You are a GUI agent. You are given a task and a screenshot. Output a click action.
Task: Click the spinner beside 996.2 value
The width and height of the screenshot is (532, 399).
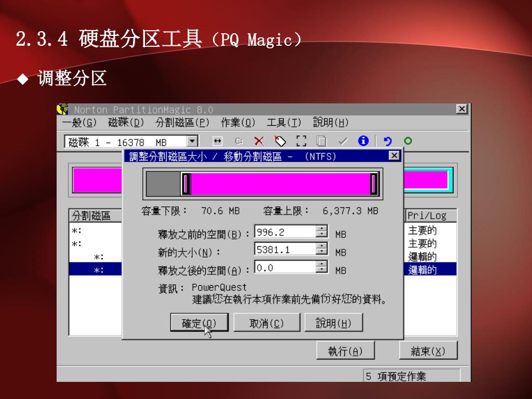pos(321,232)
